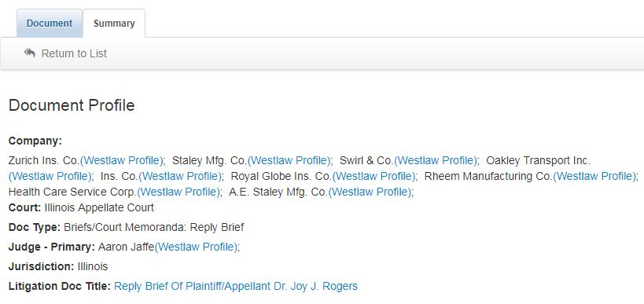Click the Company label

[x=35, y=141]
